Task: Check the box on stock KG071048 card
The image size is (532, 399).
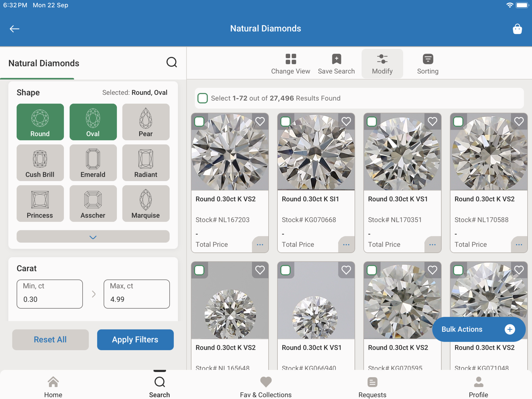Action: [x=458, y=270]
